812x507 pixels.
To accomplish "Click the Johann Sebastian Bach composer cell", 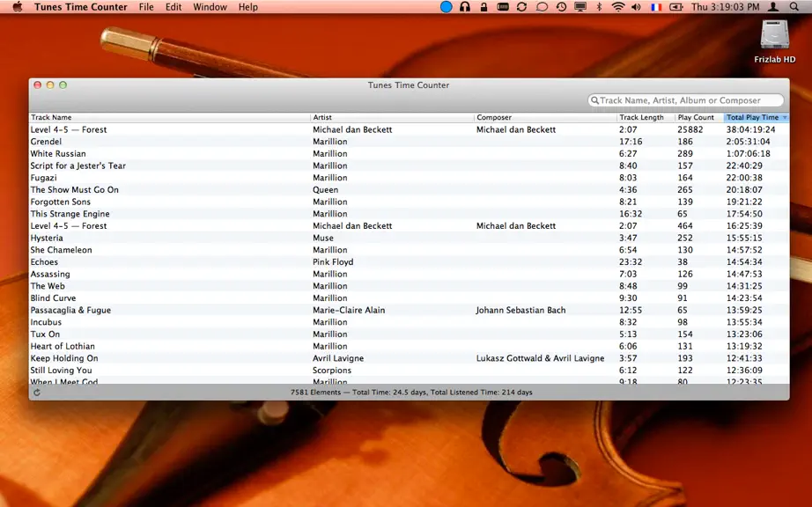I will [x=520, y=311].
